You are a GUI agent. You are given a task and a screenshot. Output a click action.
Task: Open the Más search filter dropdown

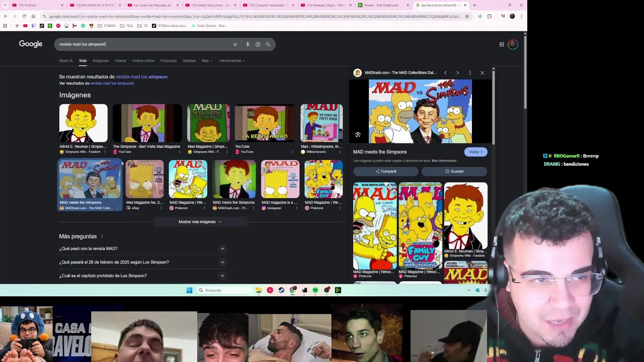[x=207, y=61]
